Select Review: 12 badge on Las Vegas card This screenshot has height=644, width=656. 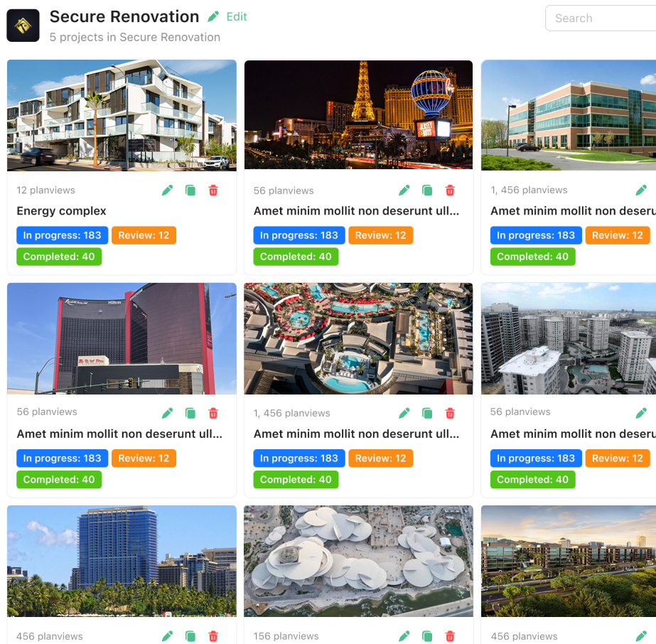coord(381,235)
